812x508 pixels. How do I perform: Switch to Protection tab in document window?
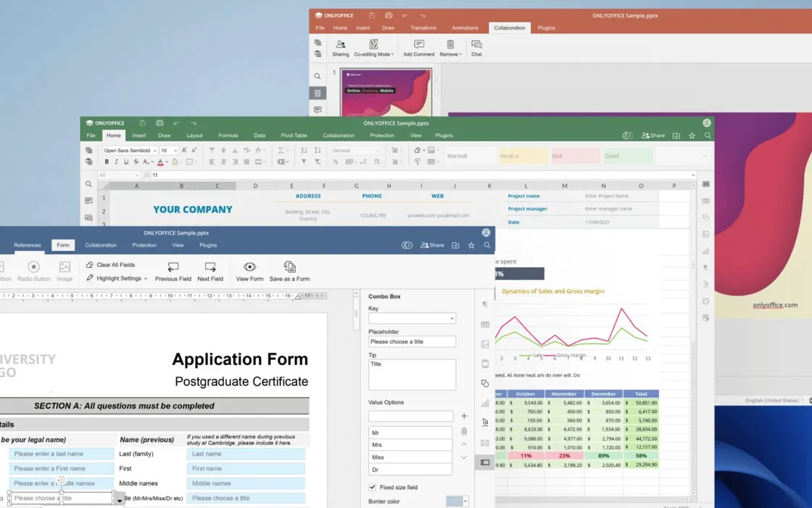tap(144, 245)
